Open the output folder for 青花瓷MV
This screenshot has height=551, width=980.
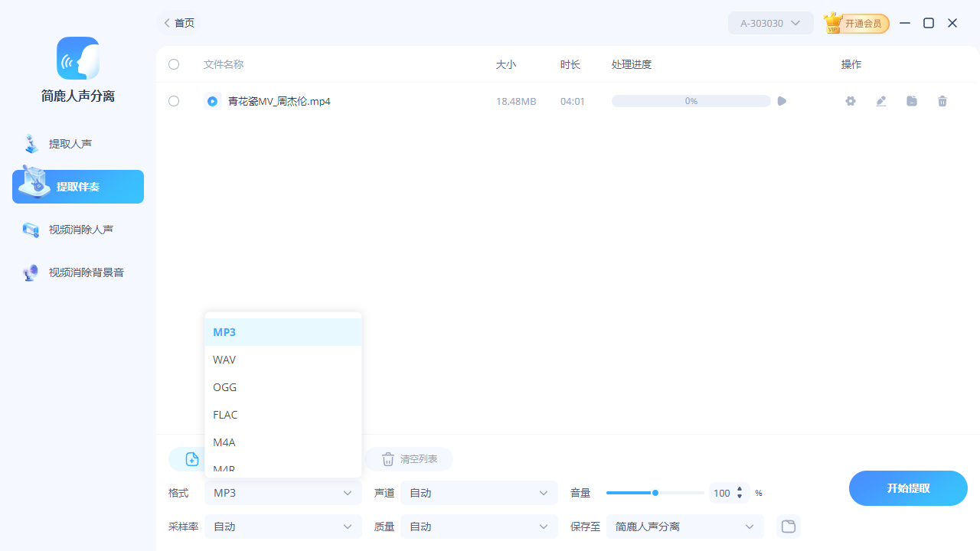[x=911, y=100]
